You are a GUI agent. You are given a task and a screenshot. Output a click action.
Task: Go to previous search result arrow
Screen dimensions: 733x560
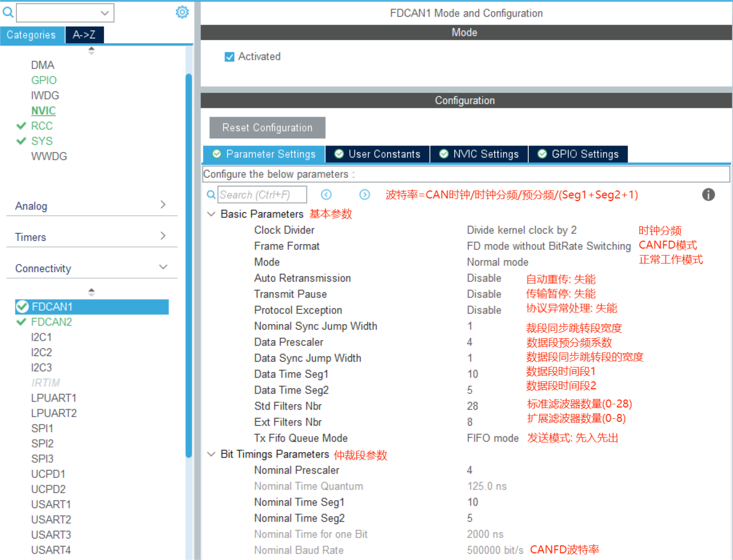pos(326,195)
